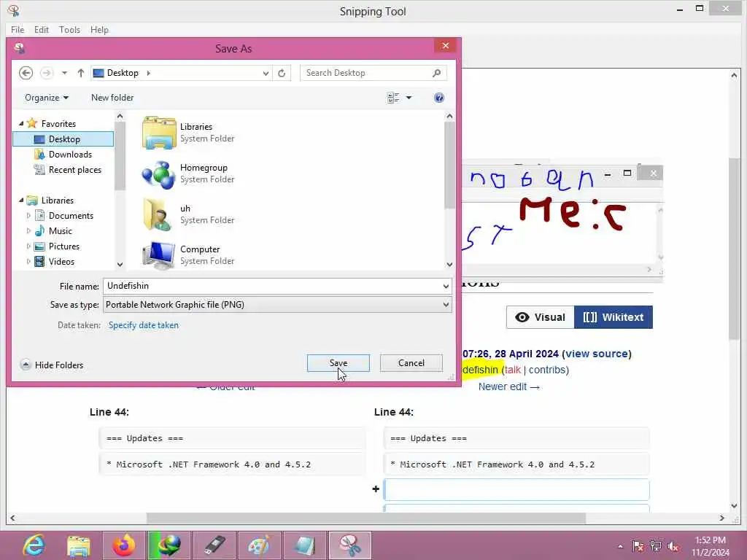747x560 pixels.
Task: Open File Explorer from taskbar
Action: [x=79, y=545]
